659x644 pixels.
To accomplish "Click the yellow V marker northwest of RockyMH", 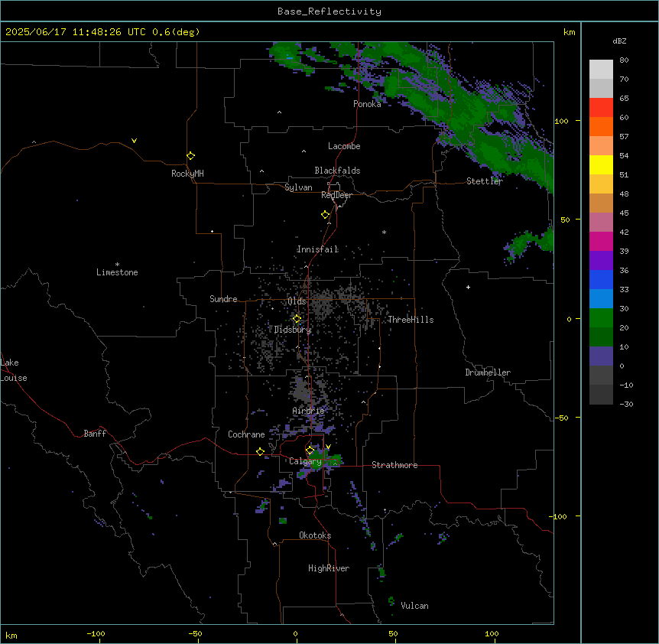I will (134, 141).
